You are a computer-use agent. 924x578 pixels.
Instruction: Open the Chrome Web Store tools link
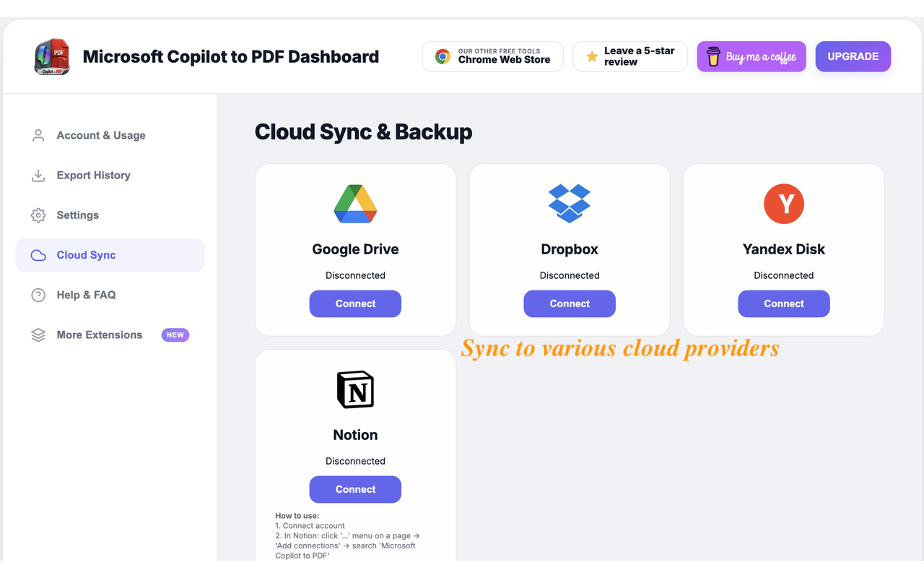493,56
